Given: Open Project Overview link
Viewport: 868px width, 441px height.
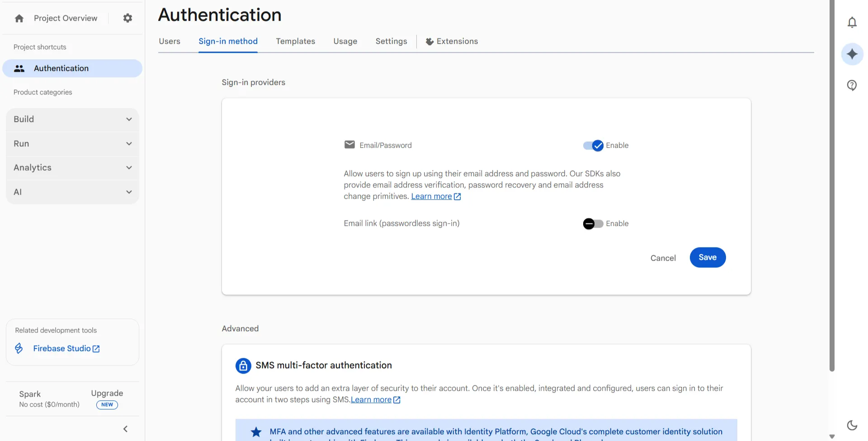Looking at the screenshot, I should 66,18.
